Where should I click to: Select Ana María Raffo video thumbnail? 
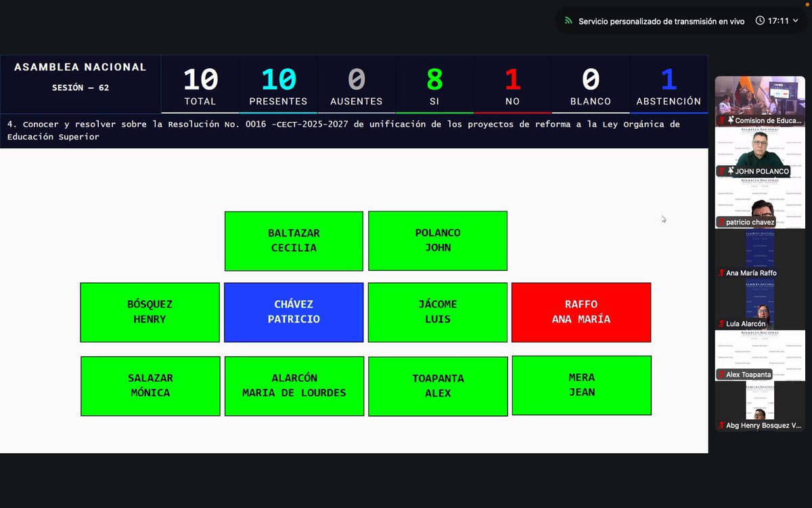pos(760,254)
